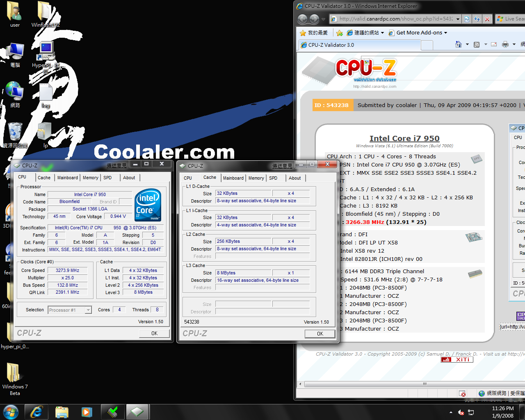Click the Print icon in IE toolbar
The image size is (525, 420).
505,44
